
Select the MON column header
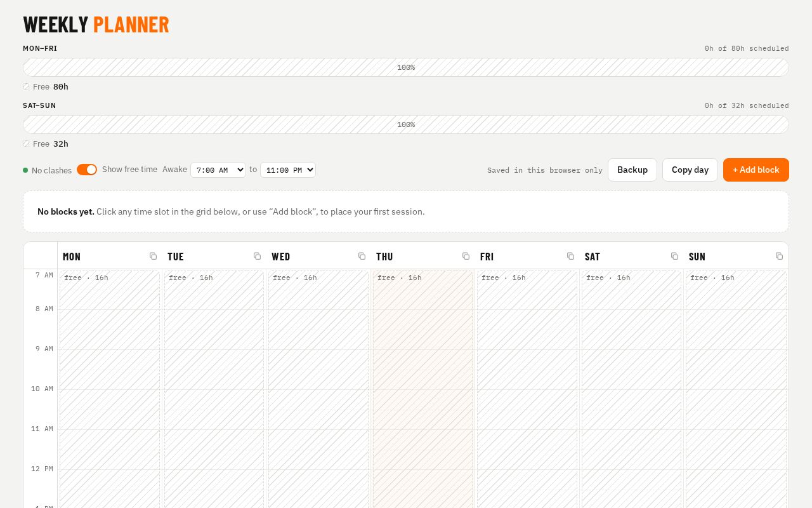(110, 256)
